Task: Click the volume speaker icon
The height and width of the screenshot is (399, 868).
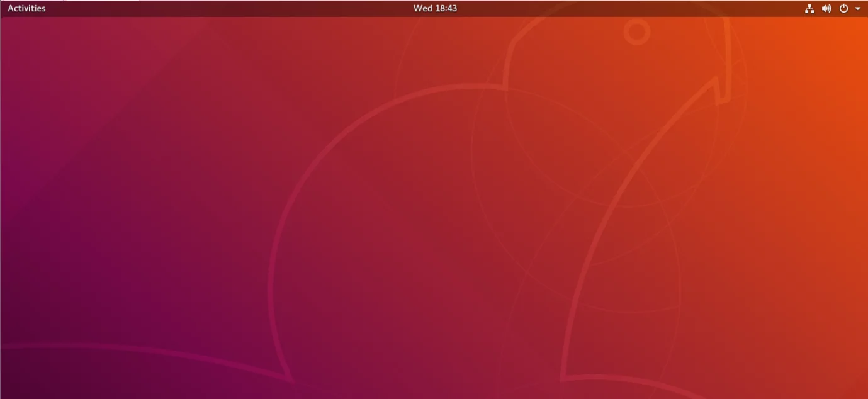Action: [826, 9]
